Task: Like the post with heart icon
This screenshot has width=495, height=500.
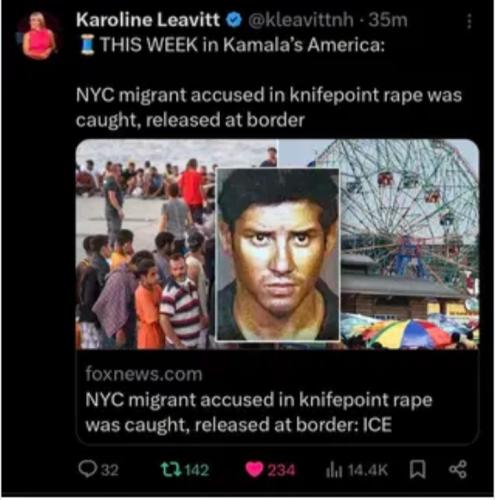Action: click(x=254, y=469)
